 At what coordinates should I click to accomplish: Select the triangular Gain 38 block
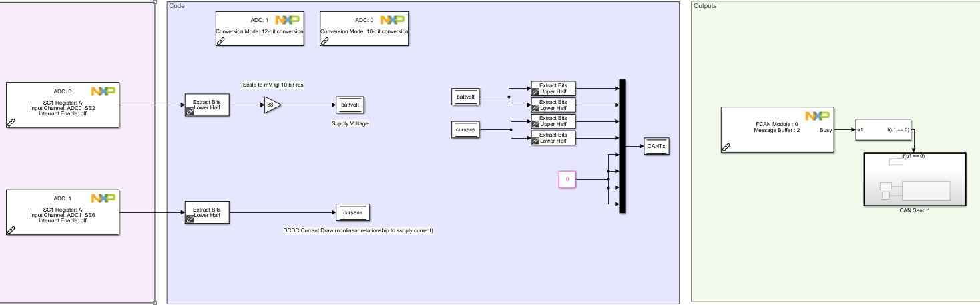[x=272, y=105]
